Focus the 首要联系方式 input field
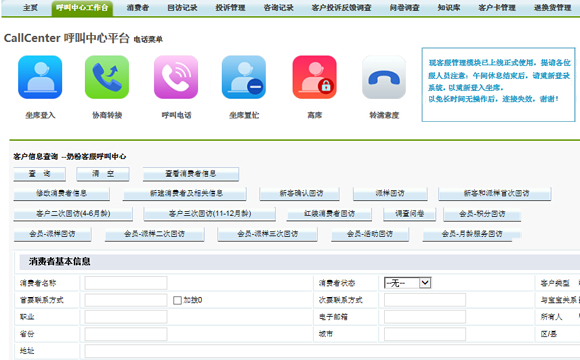The width and height of the screenshot is (580, 360). [x=126, y=300]
